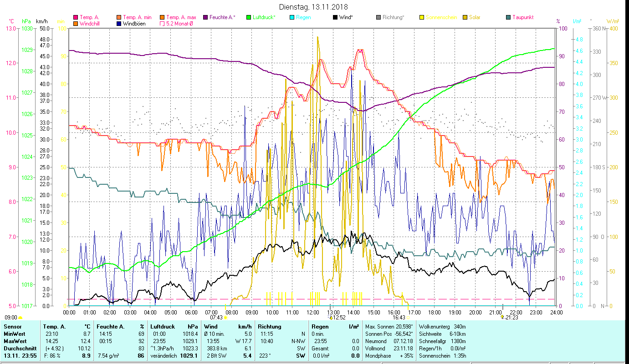629x364 pixels.
Task: Select the dark blue Windböen legend swatch
Action: [119, 24]
